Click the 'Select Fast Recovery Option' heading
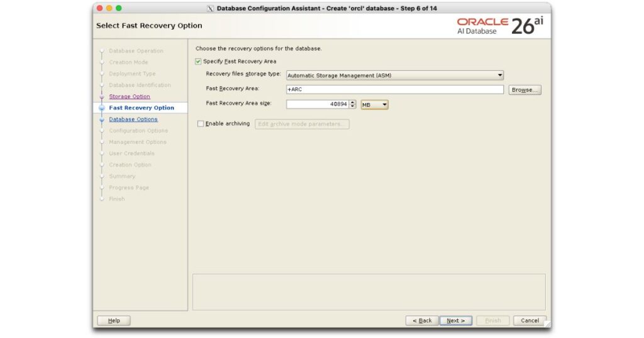644x338 pixels. (x=149, y=25)
